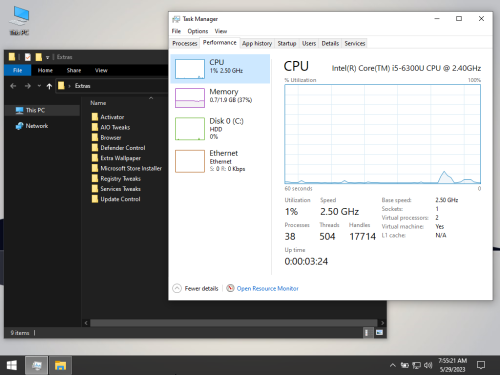Select the Registry Tweaks folder
Screen dimensions: 500x375
116,179
